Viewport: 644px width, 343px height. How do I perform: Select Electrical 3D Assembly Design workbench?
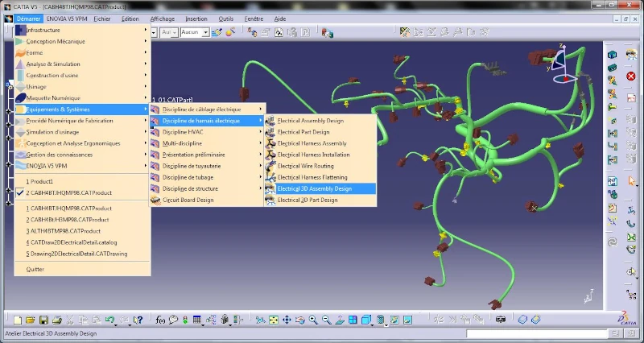click(314, 188)
